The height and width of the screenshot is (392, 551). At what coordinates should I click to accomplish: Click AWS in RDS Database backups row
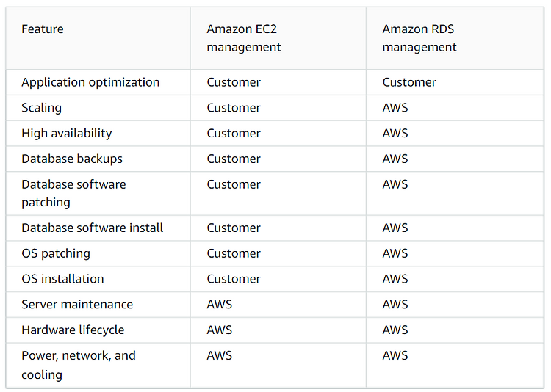click(x=395, y=159)
